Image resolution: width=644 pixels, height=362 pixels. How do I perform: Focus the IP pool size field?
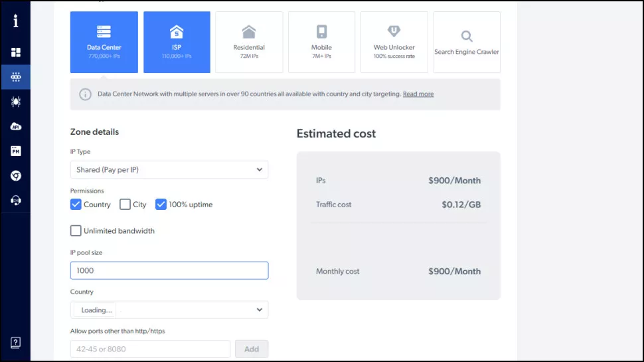pyautogui.click(x=169, y=270)
